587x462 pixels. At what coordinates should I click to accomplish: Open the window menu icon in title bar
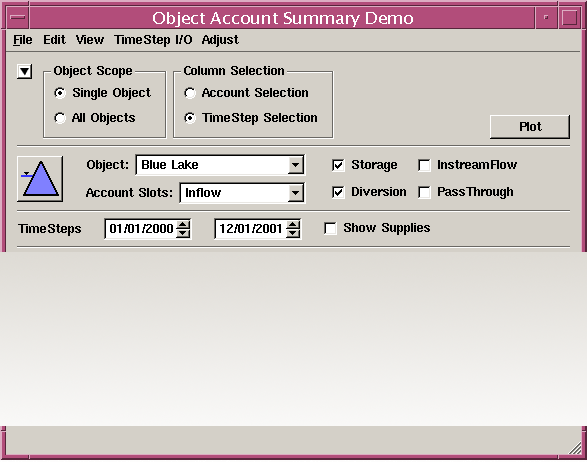coord(18,18)
